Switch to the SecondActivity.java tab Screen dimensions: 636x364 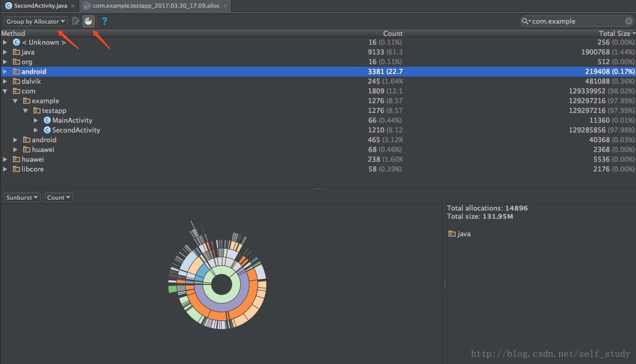[39, 6]
